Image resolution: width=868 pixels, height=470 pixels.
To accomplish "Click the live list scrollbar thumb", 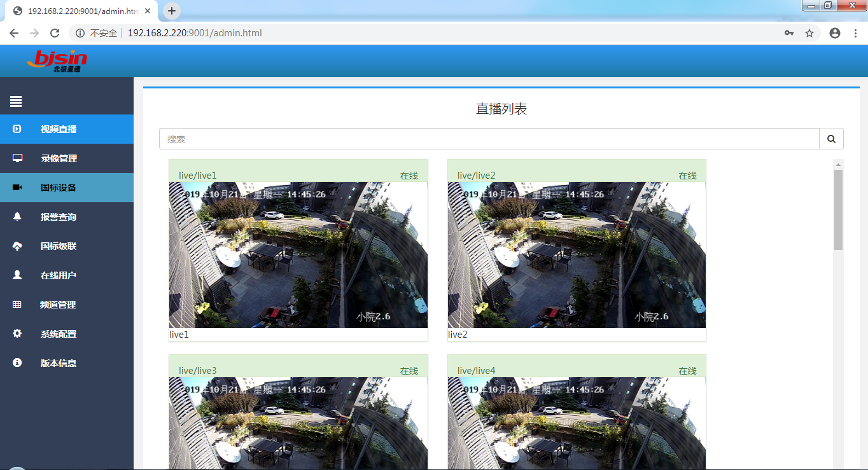I will (838, 210).
